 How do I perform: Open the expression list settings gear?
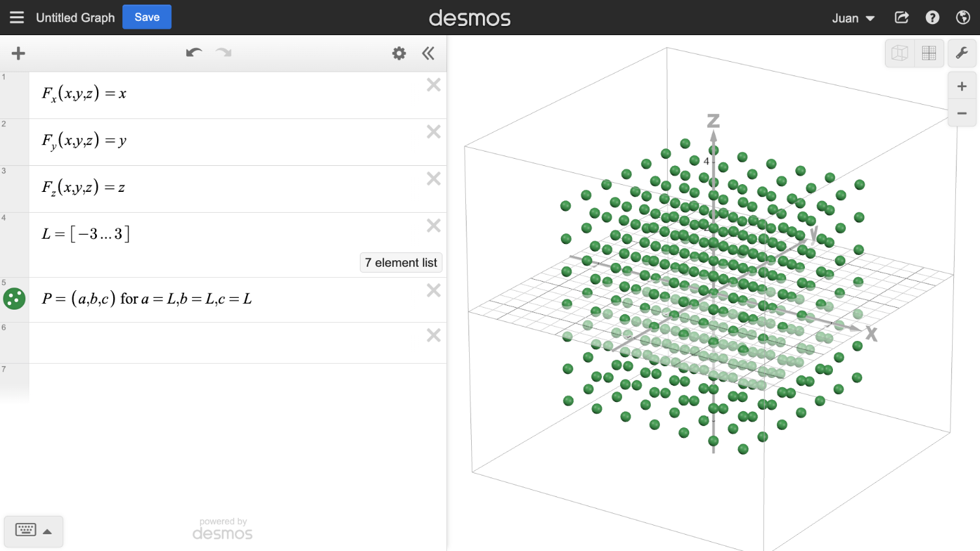click(x=399, y=53)
